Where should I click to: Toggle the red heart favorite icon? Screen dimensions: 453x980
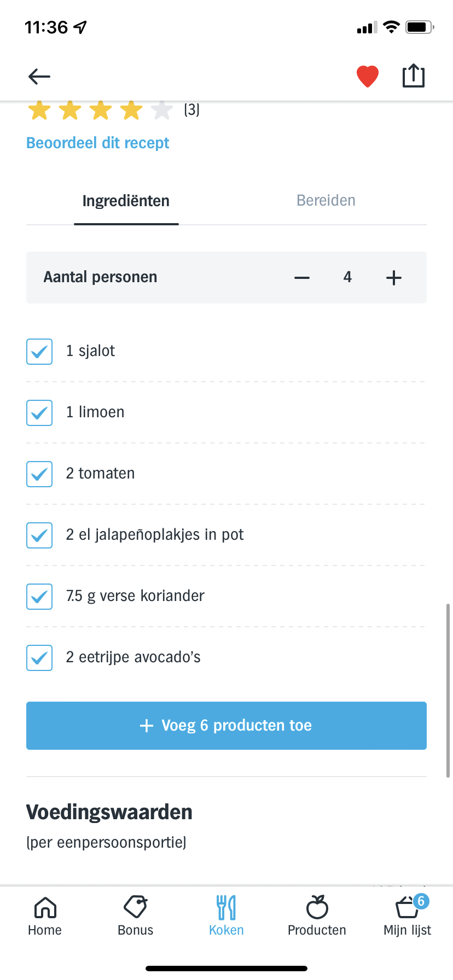click(x=368, y=77)
